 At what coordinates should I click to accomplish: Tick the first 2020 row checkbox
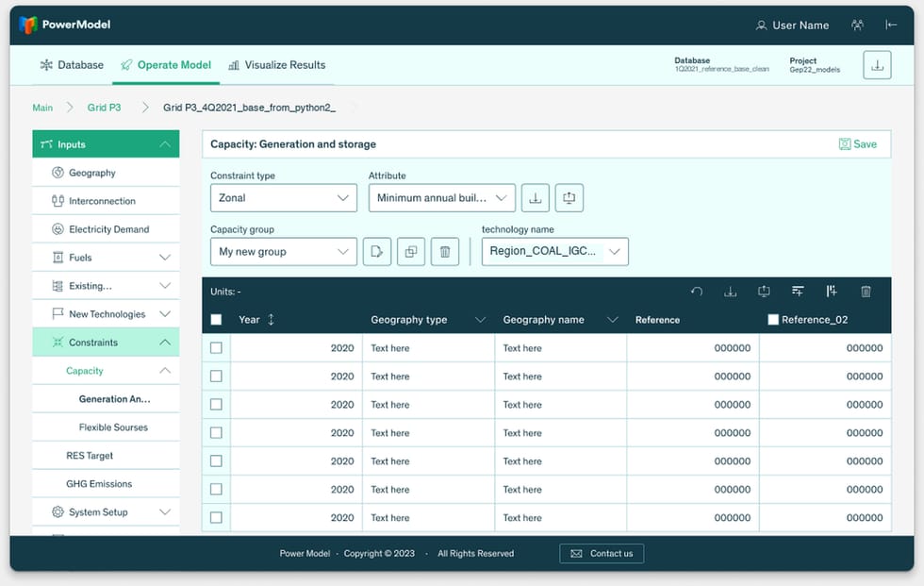(x=216, y=348)
